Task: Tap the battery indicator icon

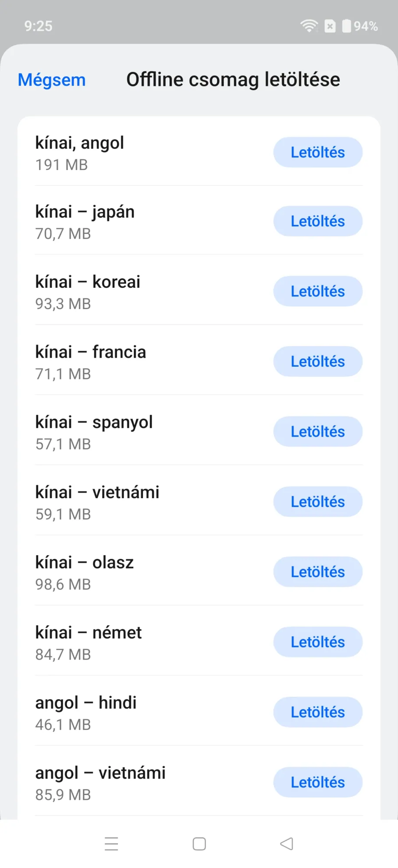Action: tap(346, 26)
